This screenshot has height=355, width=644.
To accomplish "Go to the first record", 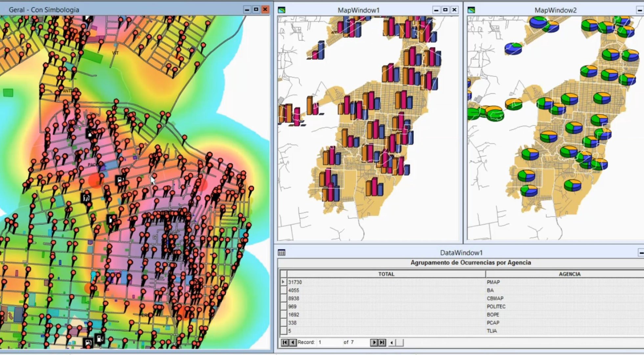I will click(285, 343).
